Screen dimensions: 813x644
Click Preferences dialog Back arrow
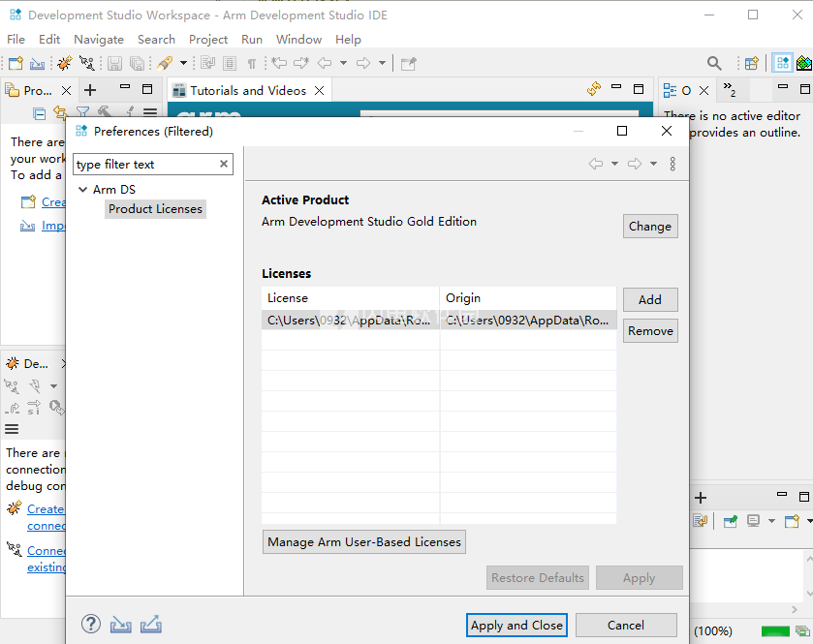point(596,164)
